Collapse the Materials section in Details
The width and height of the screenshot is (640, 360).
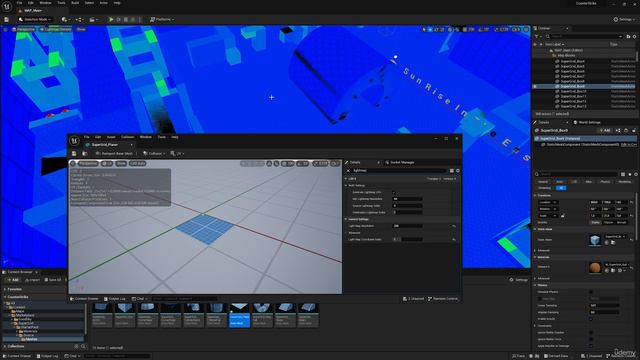536,257
